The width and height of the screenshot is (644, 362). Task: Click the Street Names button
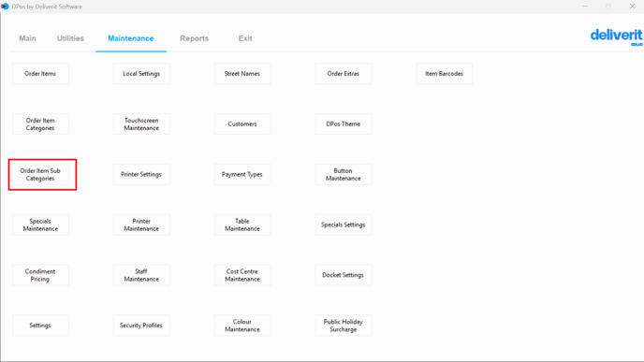click(x=242, y=74)
